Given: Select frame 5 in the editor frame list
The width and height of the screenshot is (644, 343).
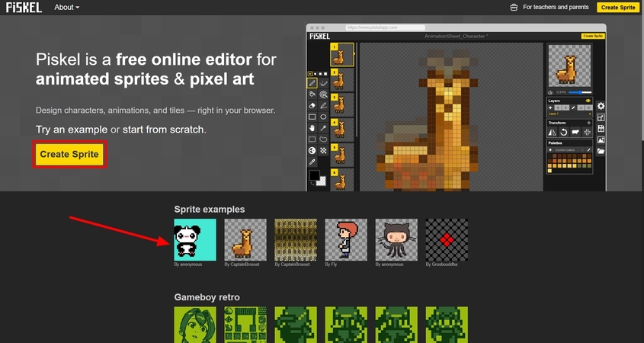Looking at the screenshot, I should tap(342, 155).
